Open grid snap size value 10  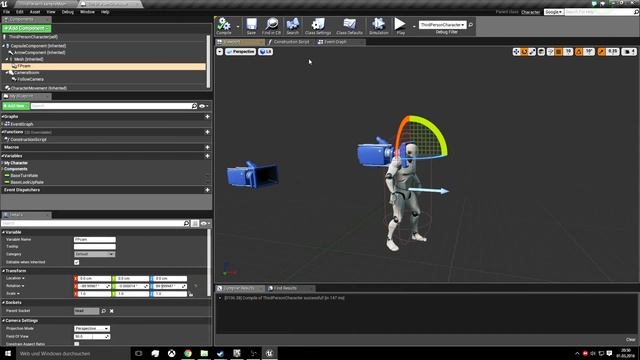tap(568, 52)
